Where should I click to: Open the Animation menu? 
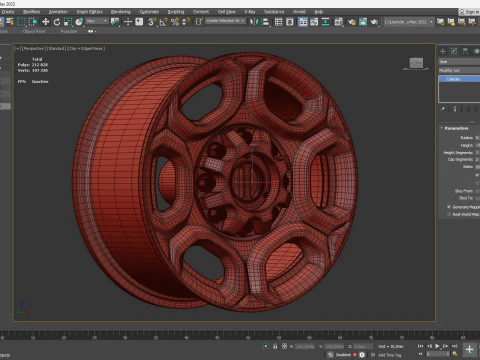tap(58, 12)
